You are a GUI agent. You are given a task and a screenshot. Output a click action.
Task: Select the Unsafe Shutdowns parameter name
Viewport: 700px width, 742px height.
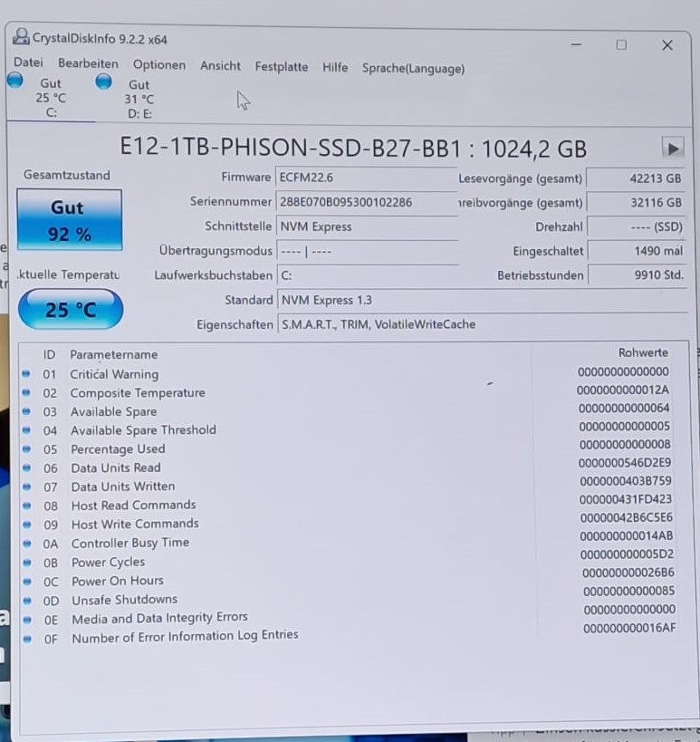click(x=124, y=600)
